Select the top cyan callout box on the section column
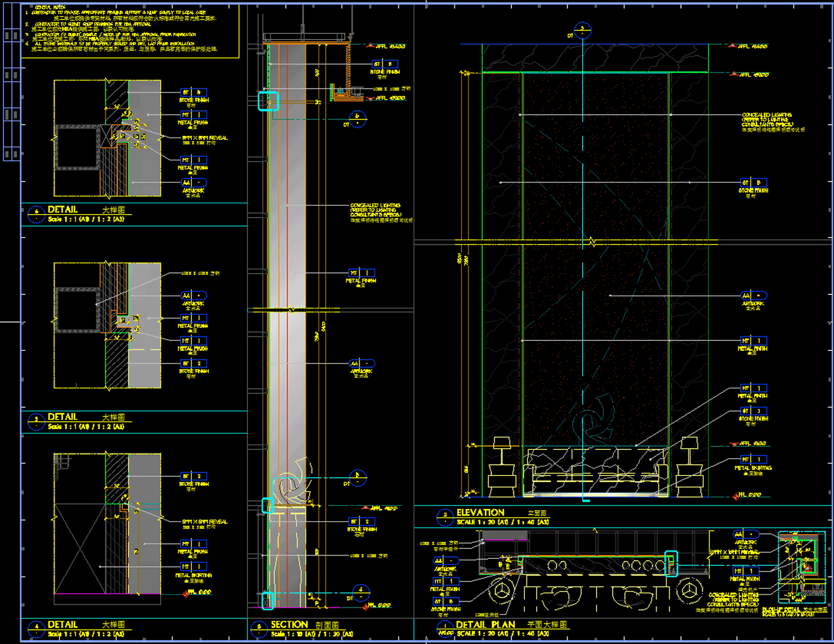Viewport: 834px width, 644px height. point(268,101)
